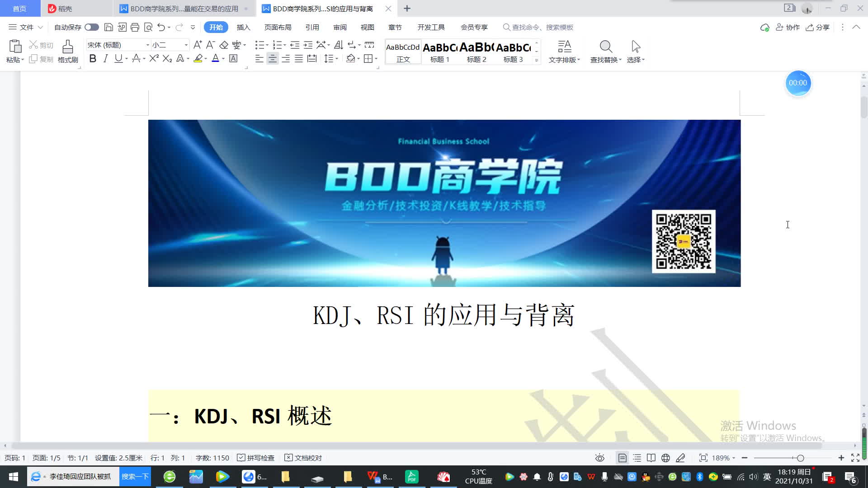Apply the Heading 1 (标题 1) style
Image resolution: width=868 pixels, height=488 pixels.
(440, 52)
